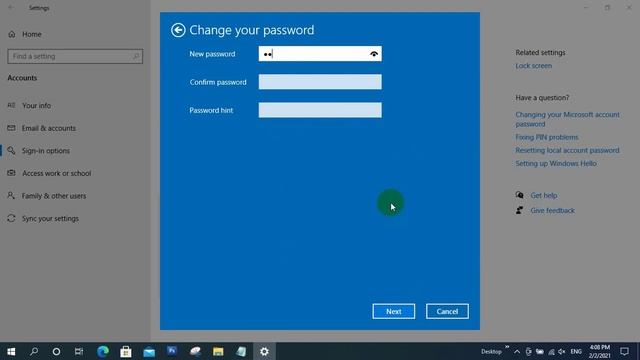Go back with the dialog's back arrow
This screenshot has height=360, width=640.
click(x=178, y=30)
